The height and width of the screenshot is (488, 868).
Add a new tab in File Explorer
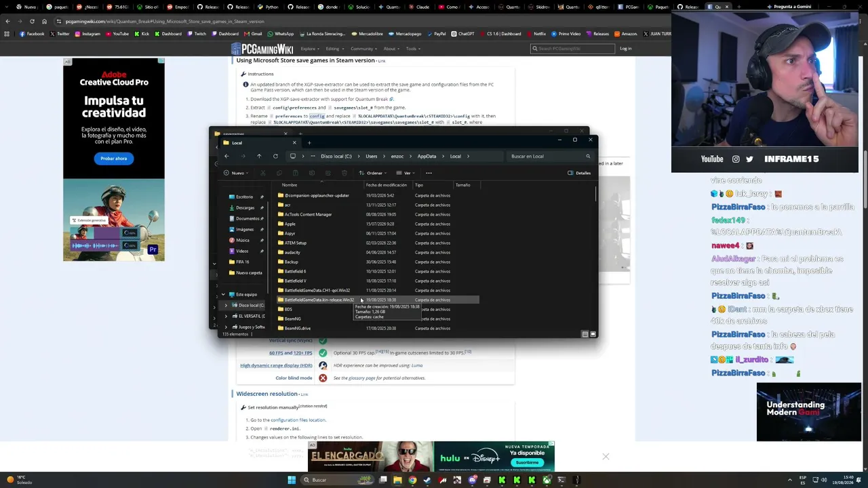tap(309, 142)
